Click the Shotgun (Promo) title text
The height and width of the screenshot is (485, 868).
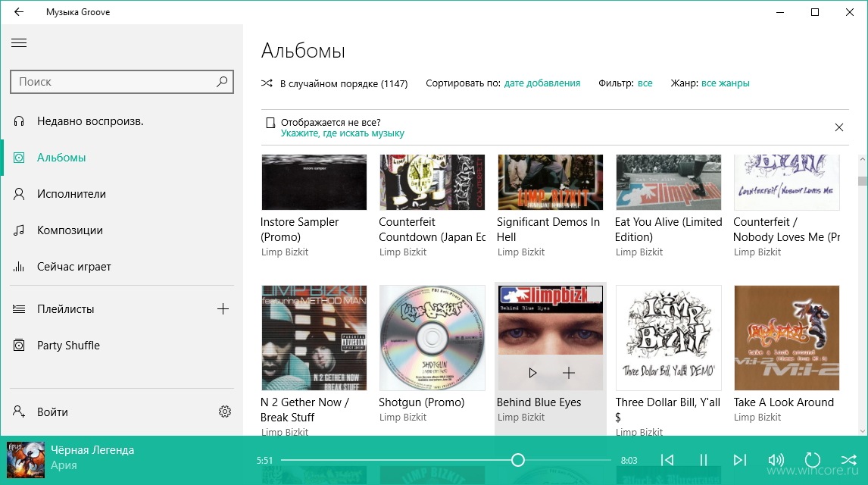tap(421, 402)
